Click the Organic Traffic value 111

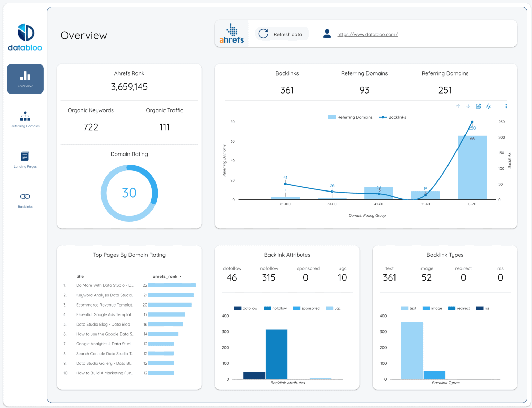click(x=165, y=127)
